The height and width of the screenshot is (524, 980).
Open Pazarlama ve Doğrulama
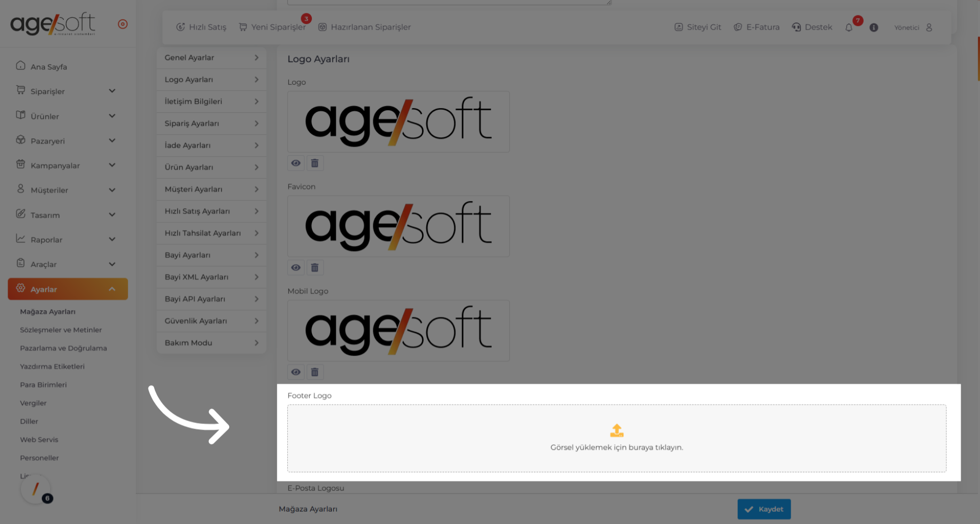click(63, 348)
